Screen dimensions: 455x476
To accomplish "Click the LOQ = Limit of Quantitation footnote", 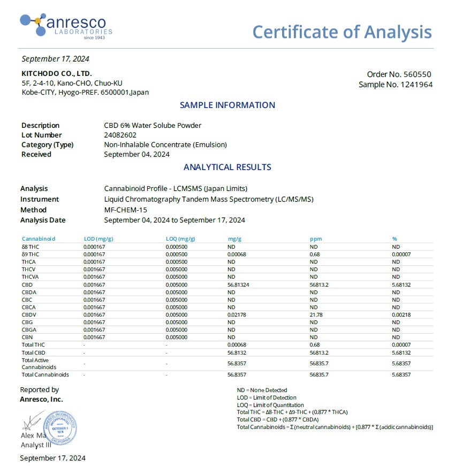I will point(270,405).
